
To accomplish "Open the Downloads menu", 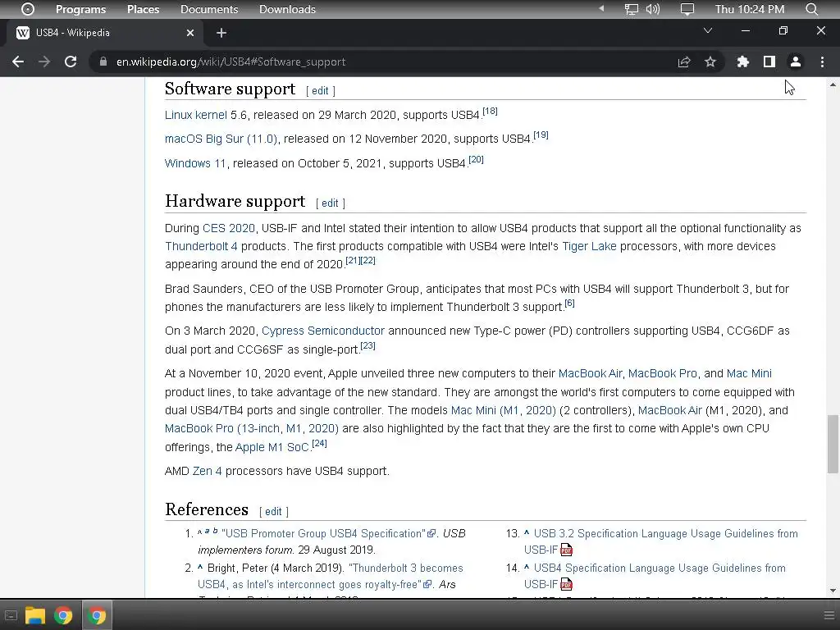I will coord(287,9).
